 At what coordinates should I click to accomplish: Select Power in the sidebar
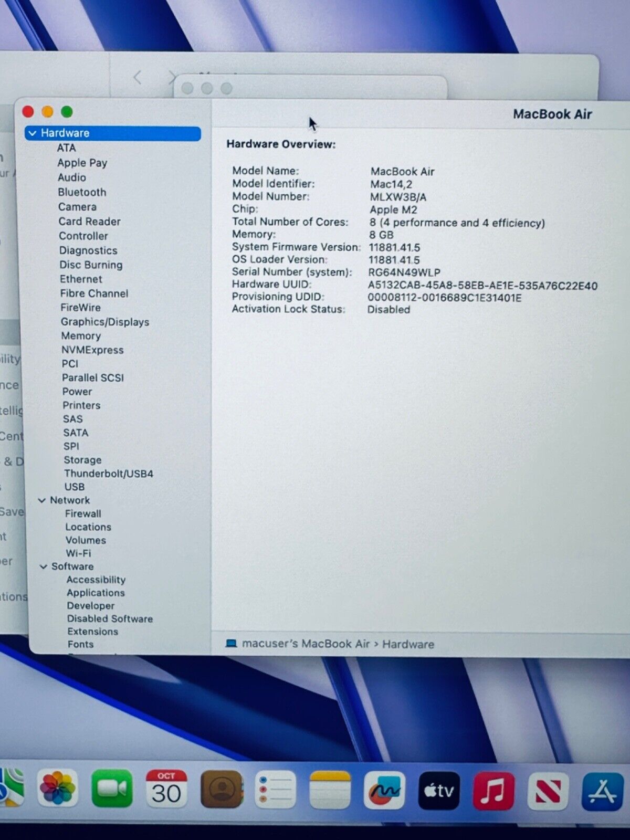click(x=77, y=392)
